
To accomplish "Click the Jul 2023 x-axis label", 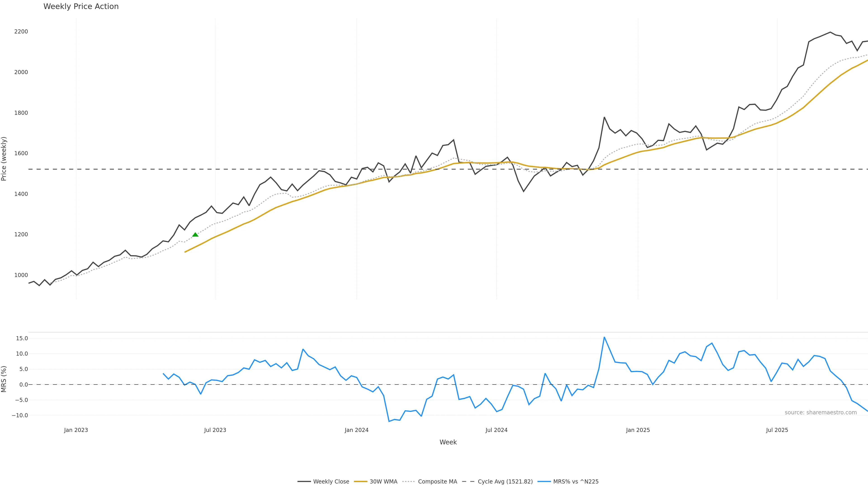I will click(x=215, y=430).
